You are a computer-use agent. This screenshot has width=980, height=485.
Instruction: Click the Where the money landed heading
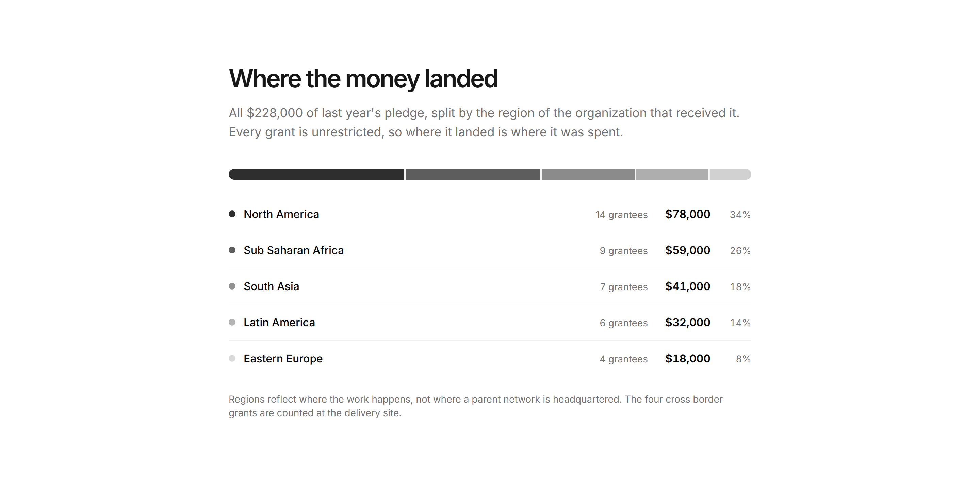coord(363,79)
